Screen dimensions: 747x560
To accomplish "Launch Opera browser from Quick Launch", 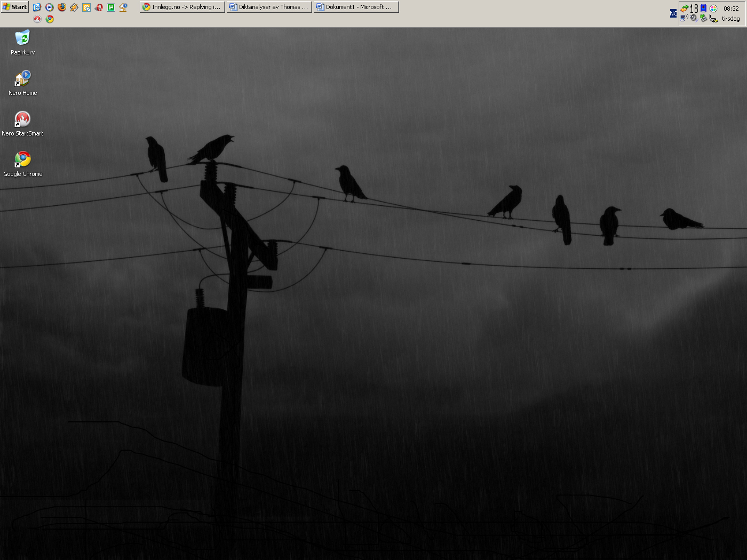I will pos(99,7).
